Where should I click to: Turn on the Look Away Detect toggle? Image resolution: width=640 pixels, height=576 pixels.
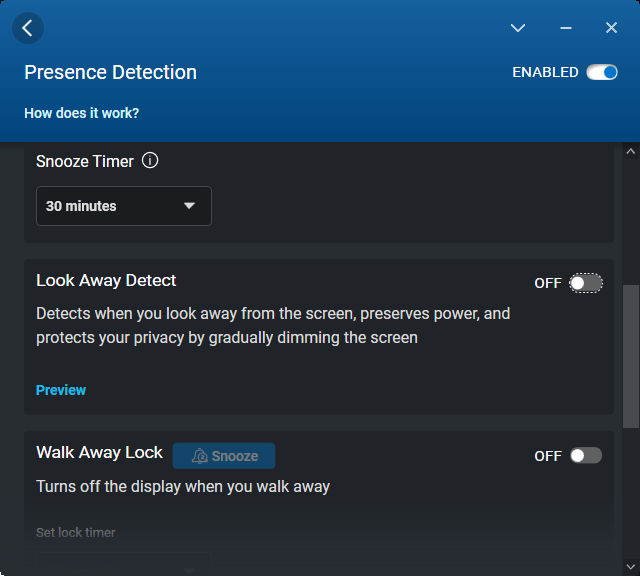click(x=586, y=283)
